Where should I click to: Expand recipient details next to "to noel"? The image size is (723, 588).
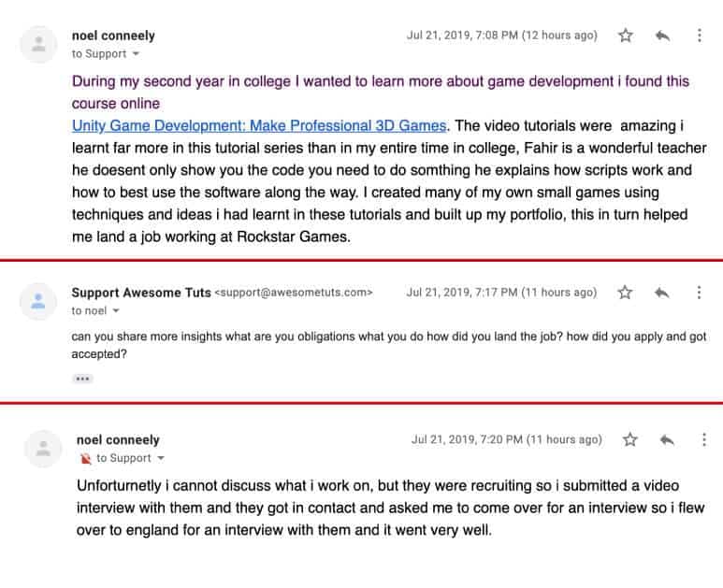[x=116, y=310]
